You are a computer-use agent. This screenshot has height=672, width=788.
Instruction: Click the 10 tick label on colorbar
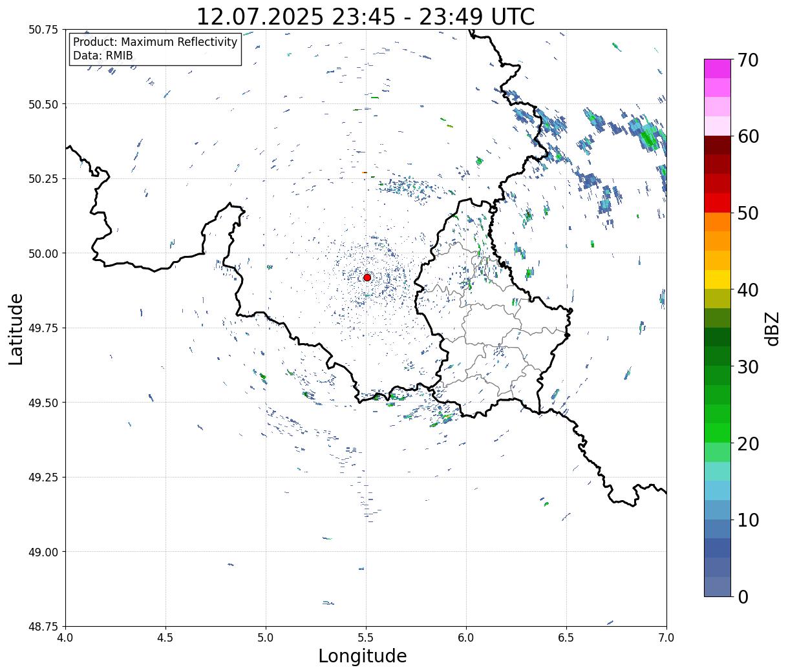tap(748, 520)
